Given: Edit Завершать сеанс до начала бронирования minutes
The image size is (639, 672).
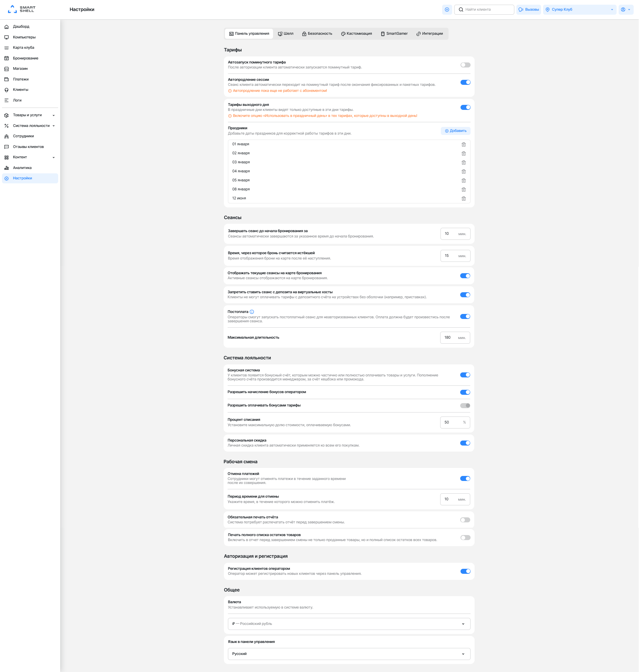Looking at the screenshot, I should click(x=455, y=234).
